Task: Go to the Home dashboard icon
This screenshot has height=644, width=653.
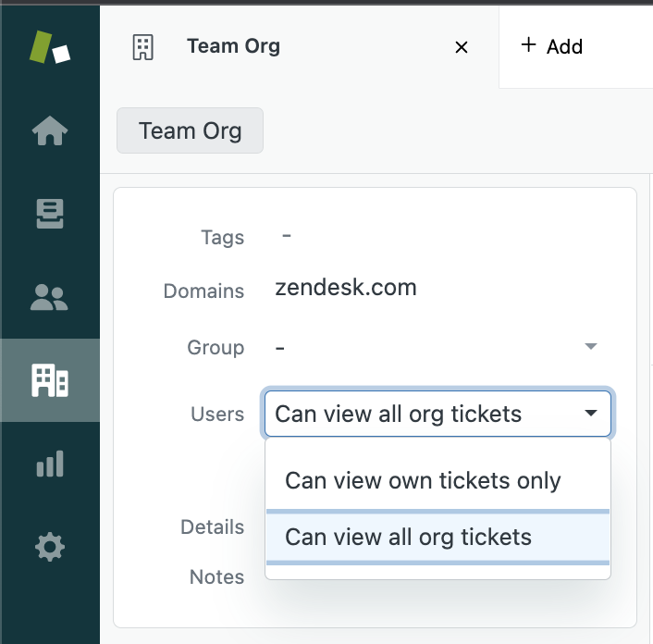Action: point(50,131)
